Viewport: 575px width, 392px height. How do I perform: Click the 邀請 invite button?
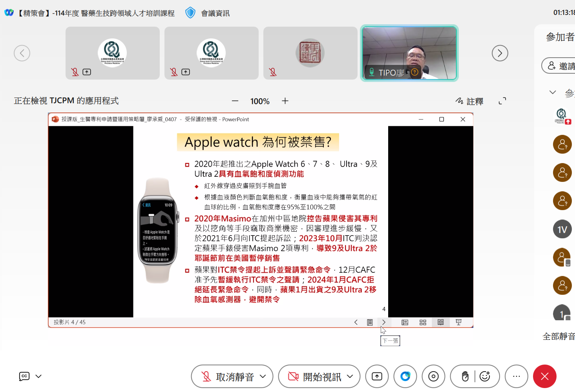tap(559, 65)
